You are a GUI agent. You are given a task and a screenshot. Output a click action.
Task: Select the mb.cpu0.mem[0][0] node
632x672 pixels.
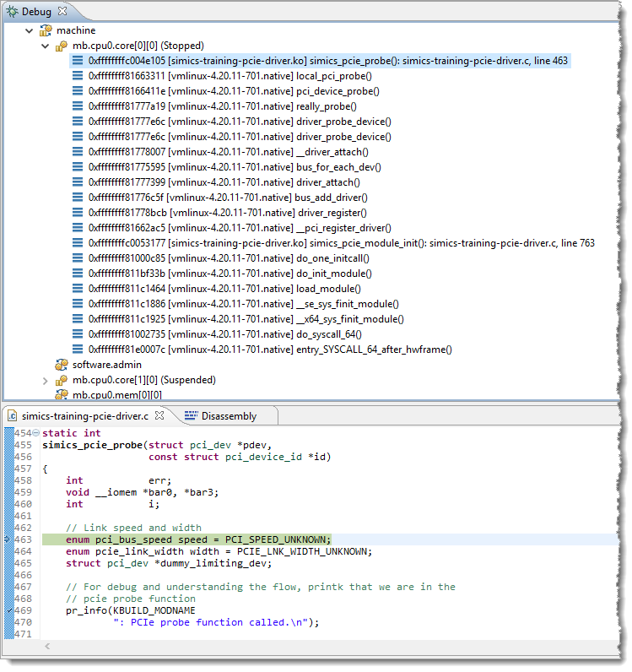116,395
